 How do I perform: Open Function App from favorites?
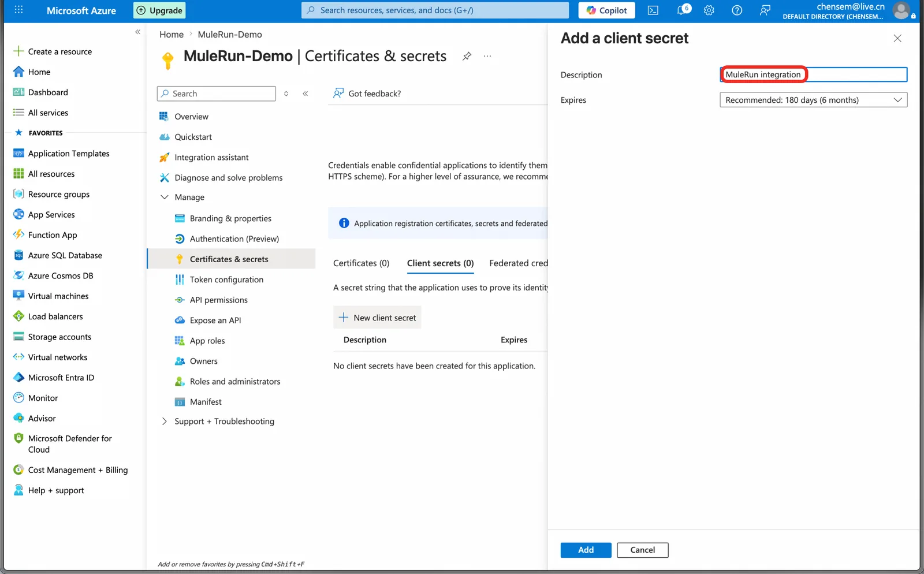coord(53,235)
